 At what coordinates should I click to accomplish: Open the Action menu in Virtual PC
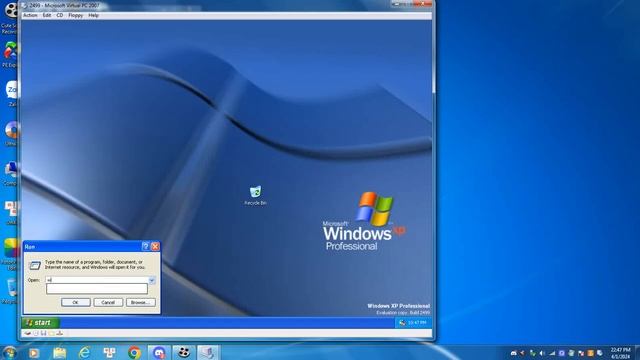(30, 15)
